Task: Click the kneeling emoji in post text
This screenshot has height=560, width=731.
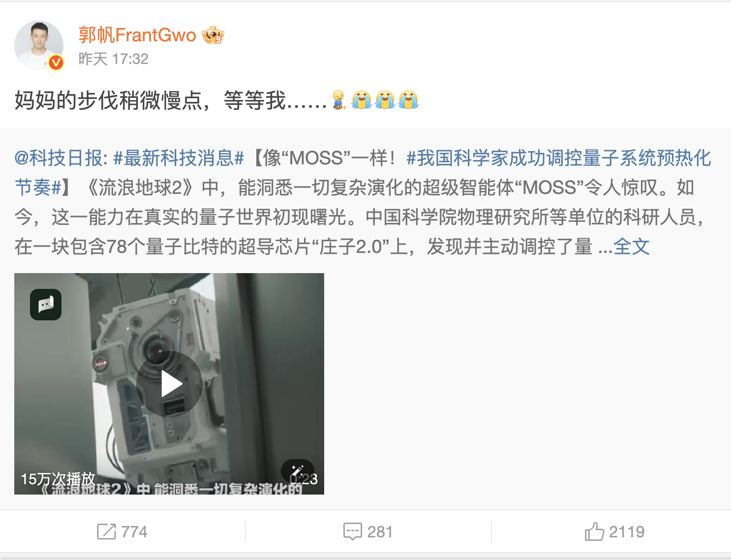Action: pos(339,100)
